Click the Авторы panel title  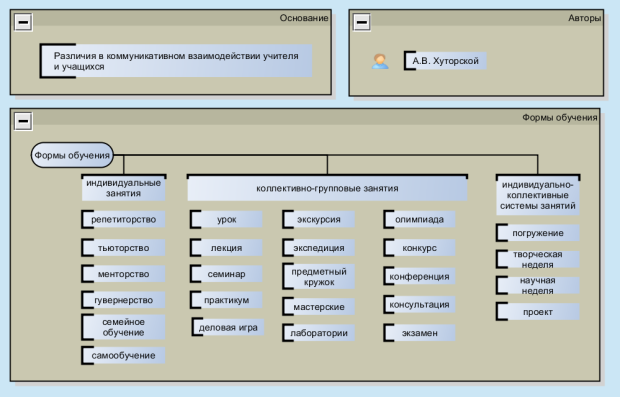(584, 18)
